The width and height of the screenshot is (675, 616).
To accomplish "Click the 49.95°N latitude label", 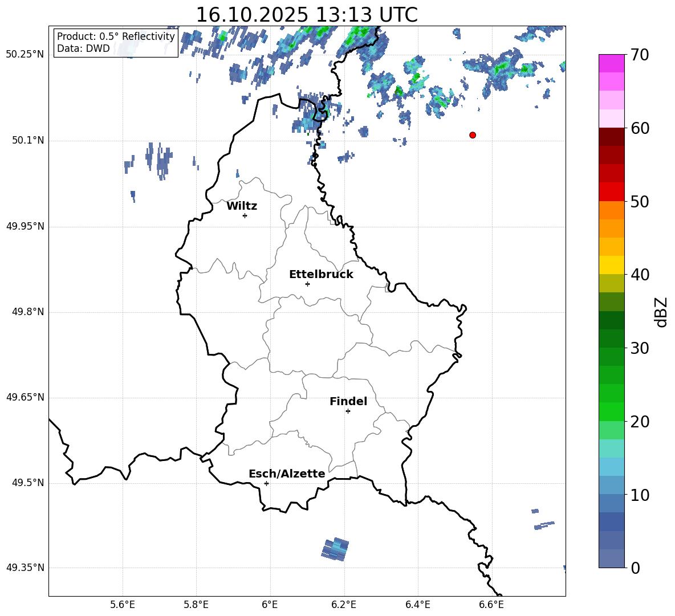I will 25,226.
